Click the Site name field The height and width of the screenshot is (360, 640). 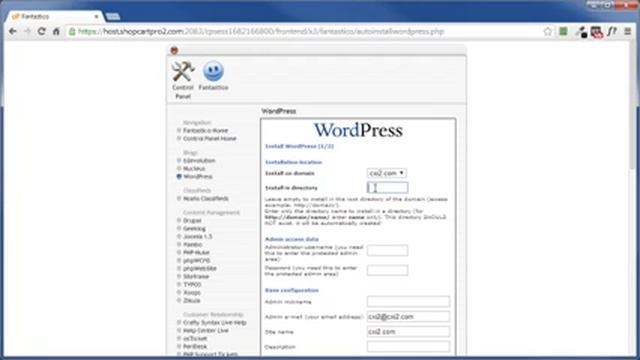click(408, 331)
